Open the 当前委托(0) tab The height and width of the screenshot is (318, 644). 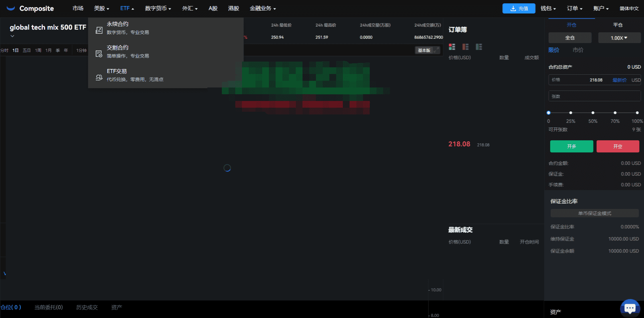point(48,307)
